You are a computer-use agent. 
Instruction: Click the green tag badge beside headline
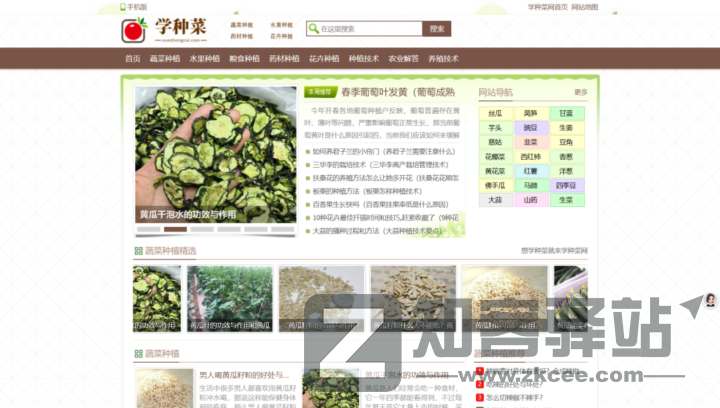pyautogui.click(x=320, y=92)
